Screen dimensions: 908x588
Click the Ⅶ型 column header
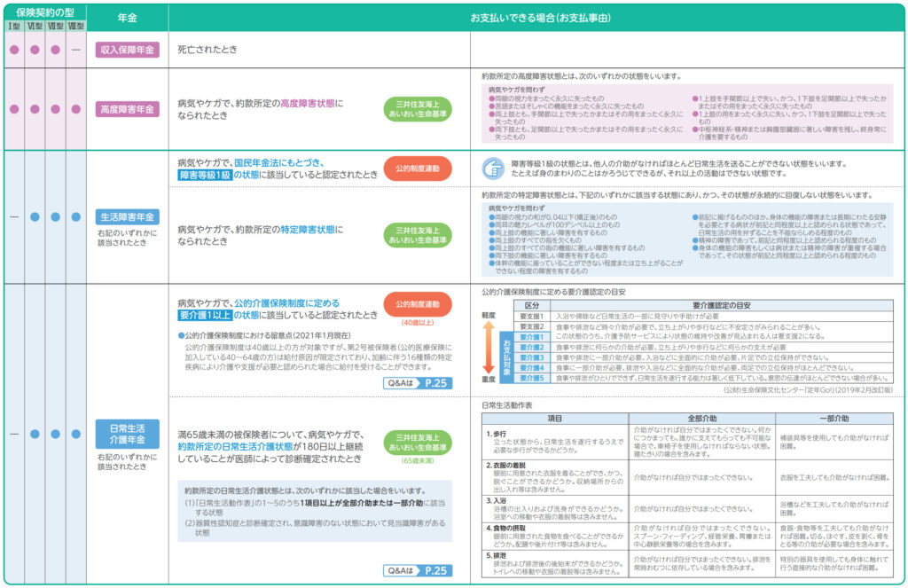coord(55,27)
